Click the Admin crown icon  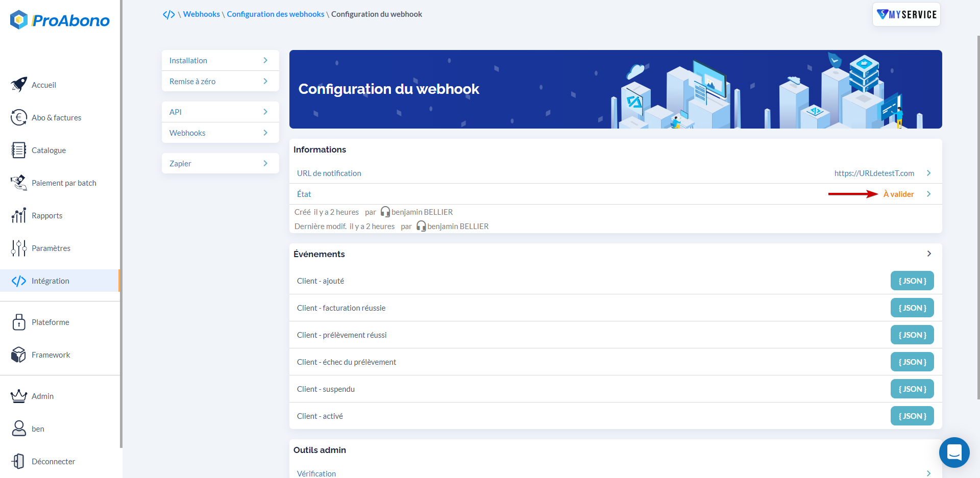pyautogui.click(x=18, y=395)
